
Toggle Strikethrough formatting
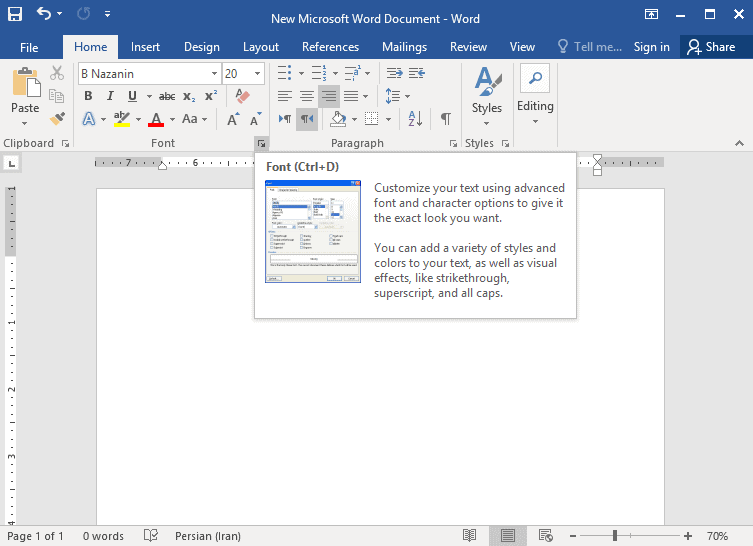click(167, 96)
